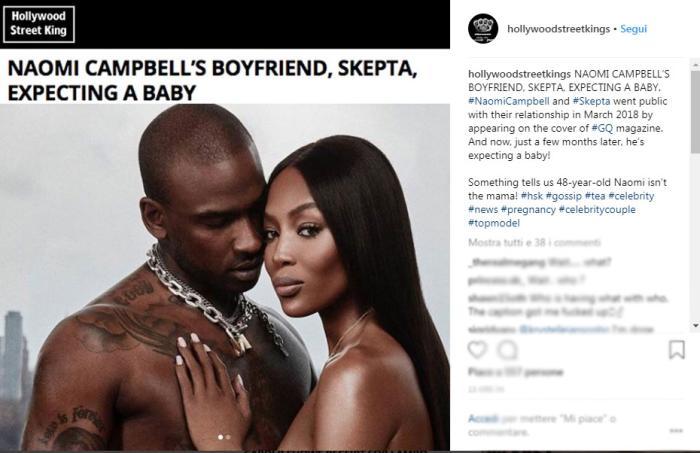Open the #celebritycouple hashtag

[x=597, y=210]
